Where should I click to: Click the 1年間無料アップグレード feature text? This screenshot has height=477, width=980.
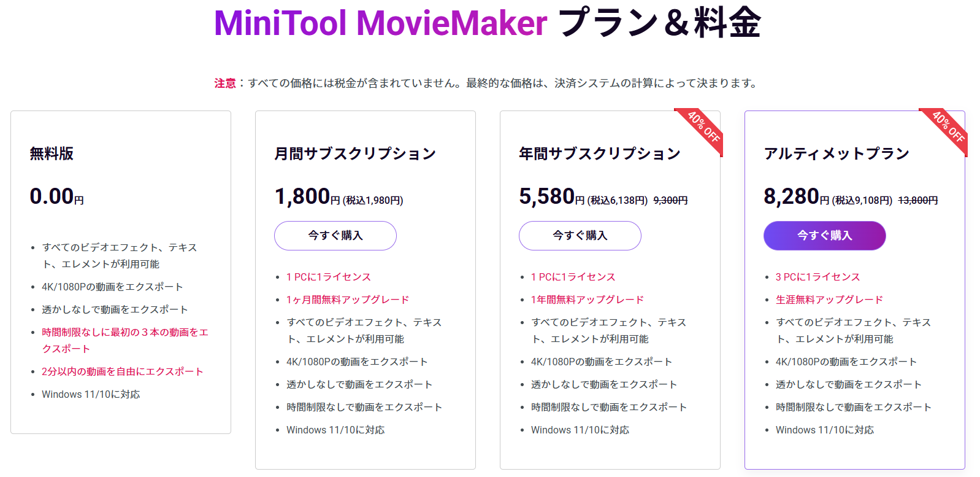(587, 300)
